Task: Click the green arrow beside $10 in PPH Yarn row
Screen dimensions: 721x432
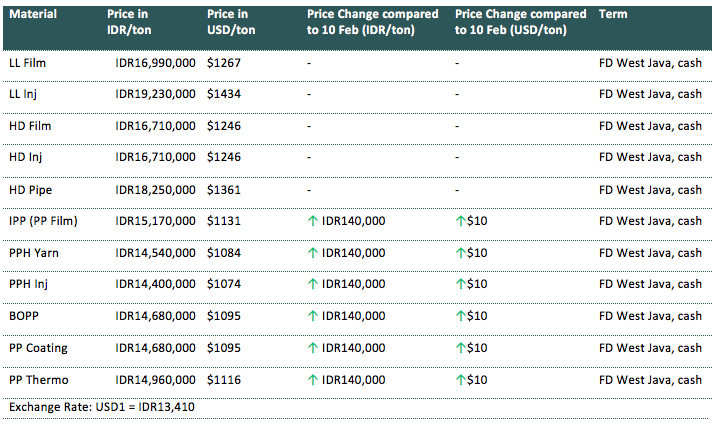Action: point(460,252)
